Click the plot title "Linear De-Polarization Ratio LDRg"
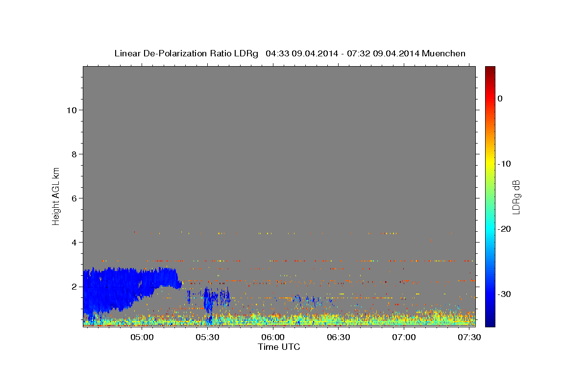Viewport: 588px width, 392px height. 186,53
